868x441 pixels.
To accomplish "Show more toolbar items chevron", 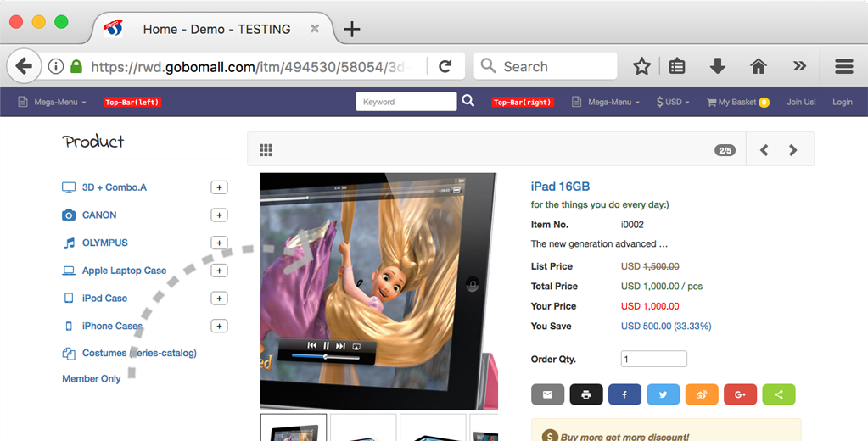I will coord(799,66).
